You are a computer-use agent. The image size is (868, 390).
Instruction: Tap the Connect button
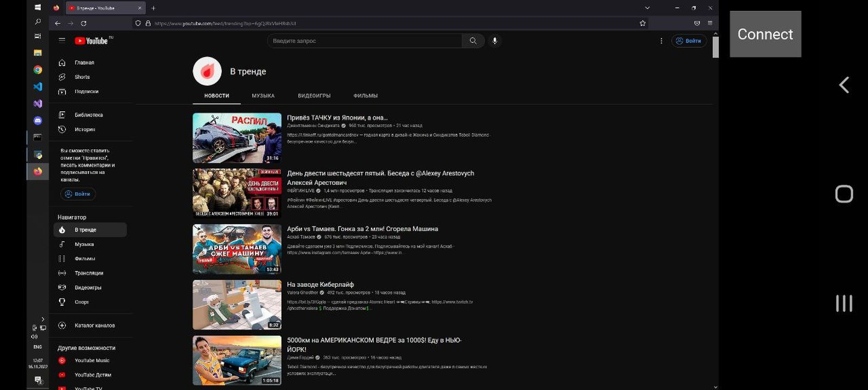pos(765,34)
